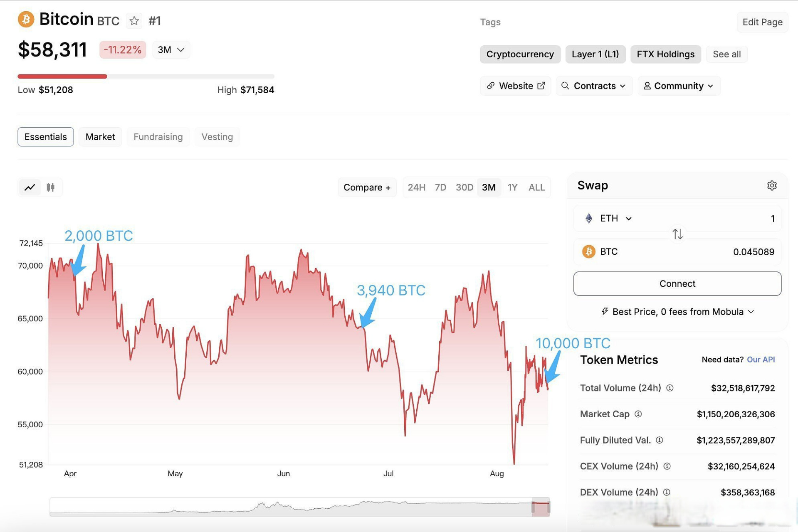
Task: Click the -11.22% change badge
Action: (123, 50)
